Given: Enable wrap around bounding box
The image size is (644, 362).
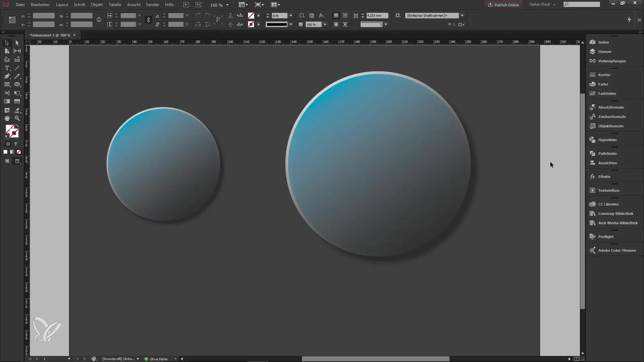Looking at the screenshot, I should click(x=345, y=15).
